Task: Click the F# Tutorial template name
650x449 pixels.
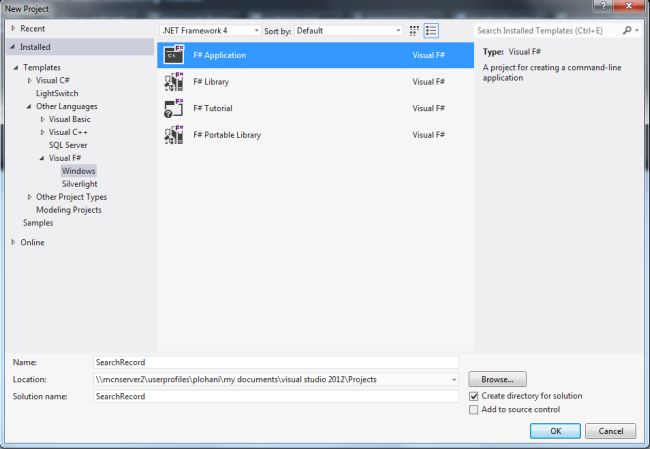Action: click(213, 108)
